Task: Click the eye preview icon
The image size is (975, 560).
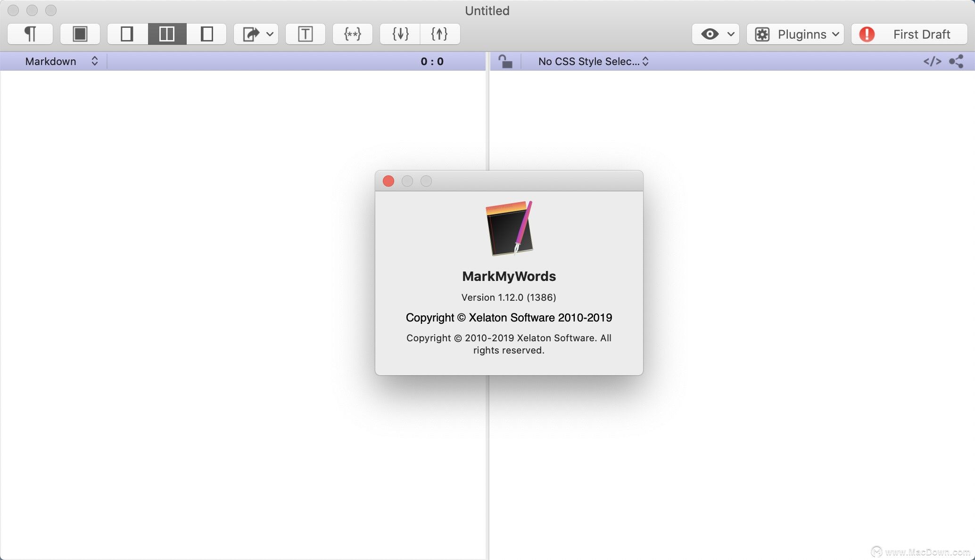Action: (x=710, y=34)
